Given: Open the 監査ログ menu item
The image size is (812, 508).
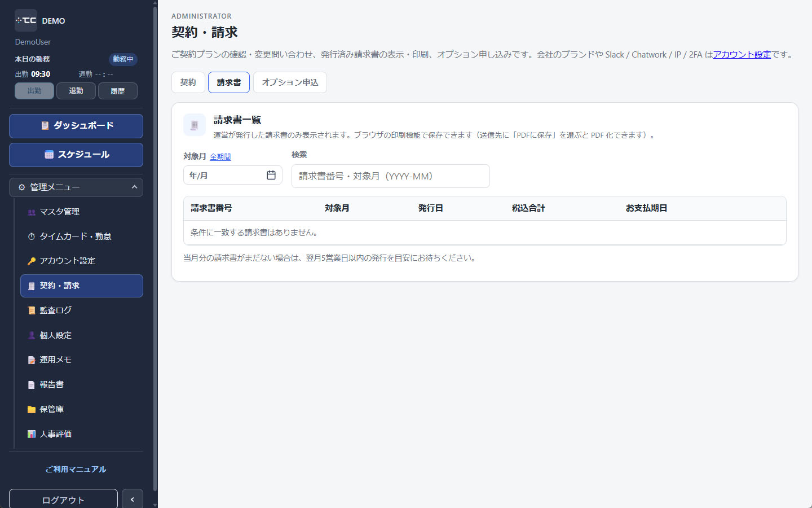Looking at the screenshot, I should tap(82, 310).
